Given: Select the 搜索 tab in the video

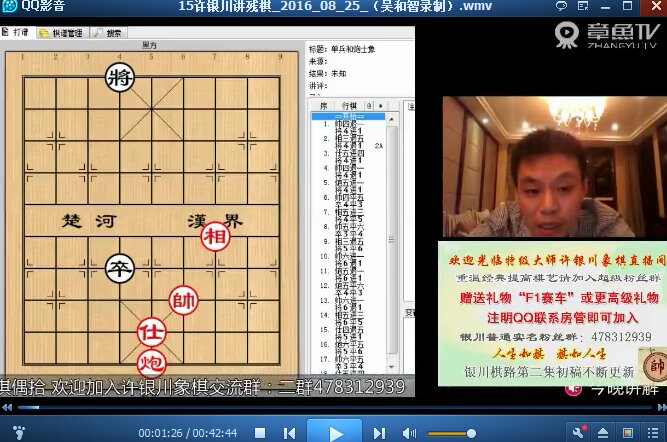Looking at the screenshot, I should click(109, 33).
